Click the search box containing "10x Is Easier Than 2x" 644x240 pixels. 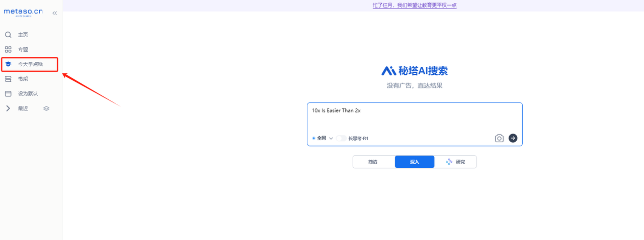(x=415, y=124)
